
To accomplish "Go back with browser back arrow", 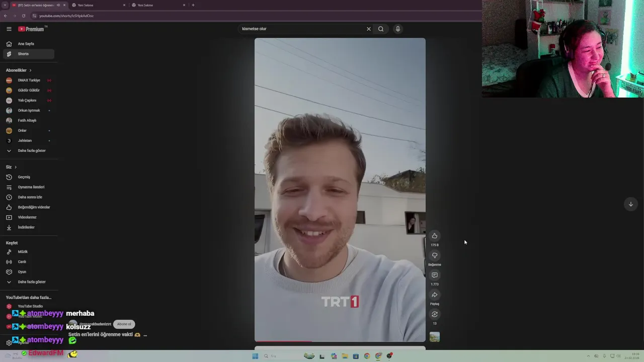I will click(x=6, y=16).
